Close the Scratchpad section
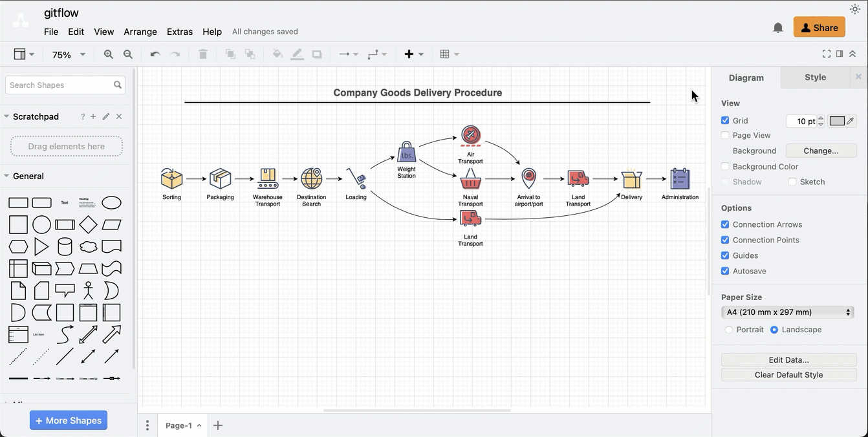Viewport: 868px width, 437px height. [119, 116]
